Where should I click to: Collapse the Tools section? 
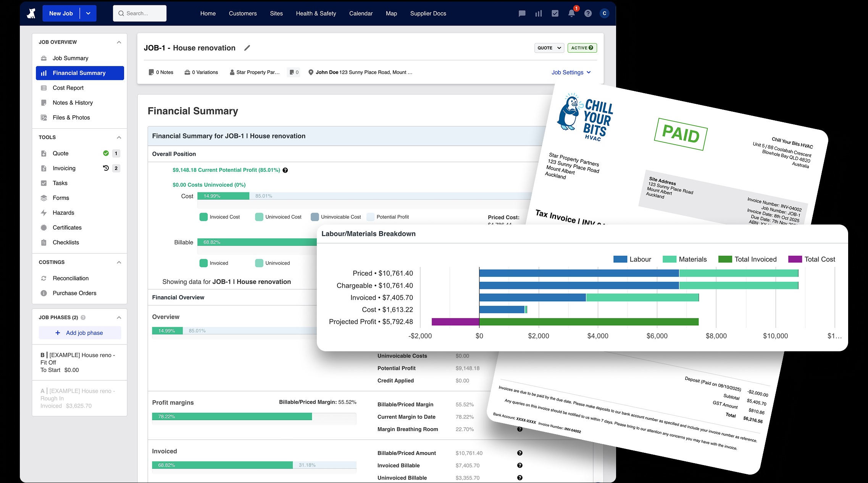(119, 137)
